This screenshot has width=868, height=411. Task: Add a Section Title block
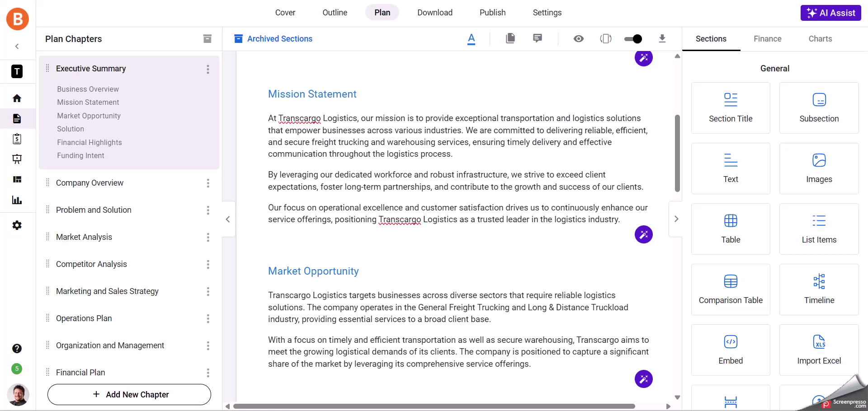click(731, 108)
